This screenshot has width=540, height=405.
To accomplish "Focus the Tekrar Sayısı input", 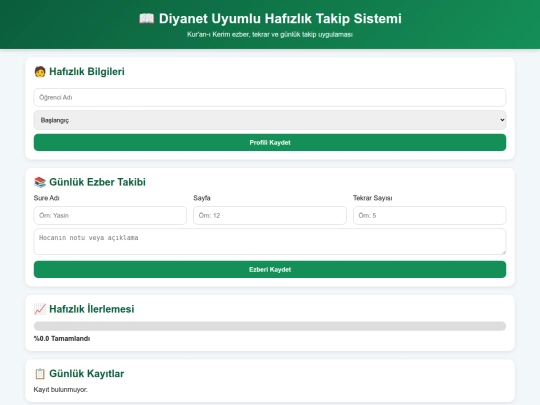I will click(x=430, y=216).
